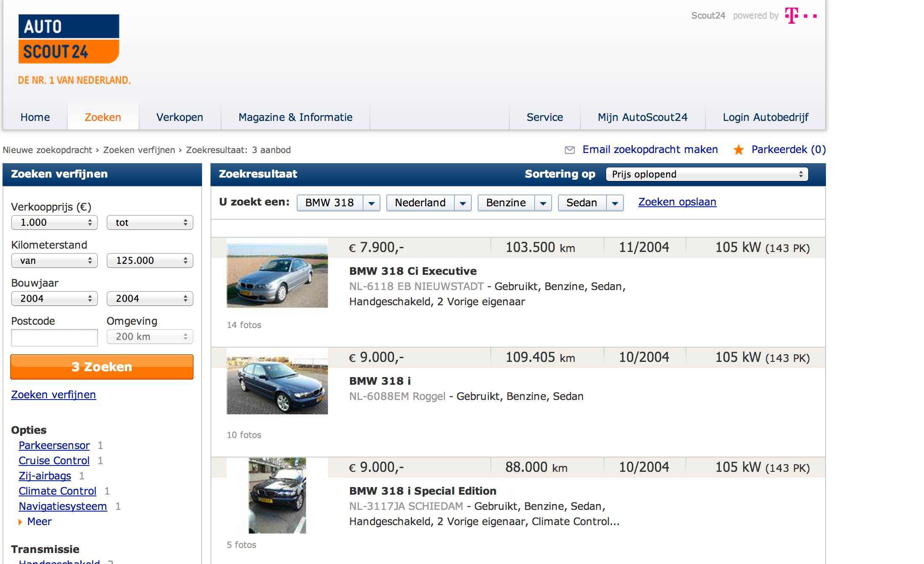Screen dimensions: 924x564
Task: Click the 103.500 km mileage
Action: pos(540,247)
